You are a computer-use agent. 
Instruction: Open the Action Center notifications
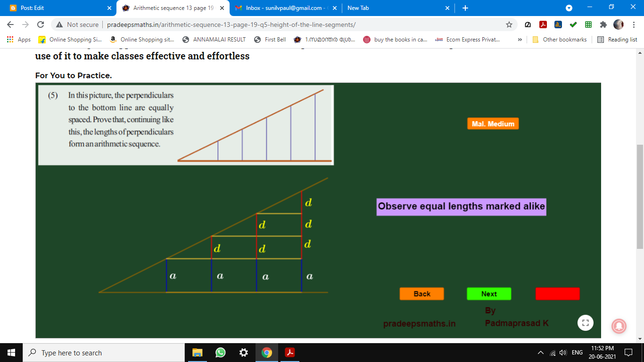[628, 353]
